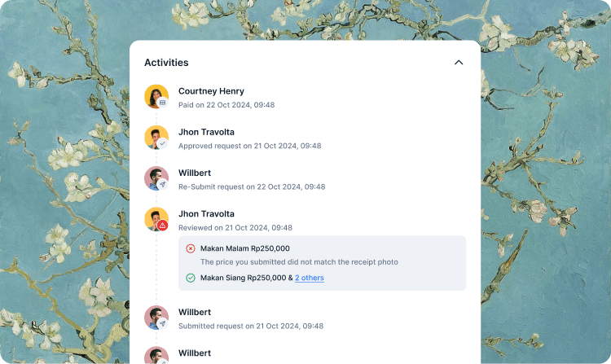Click the green approved icon beside Makan Siang

tap(190, 278)
